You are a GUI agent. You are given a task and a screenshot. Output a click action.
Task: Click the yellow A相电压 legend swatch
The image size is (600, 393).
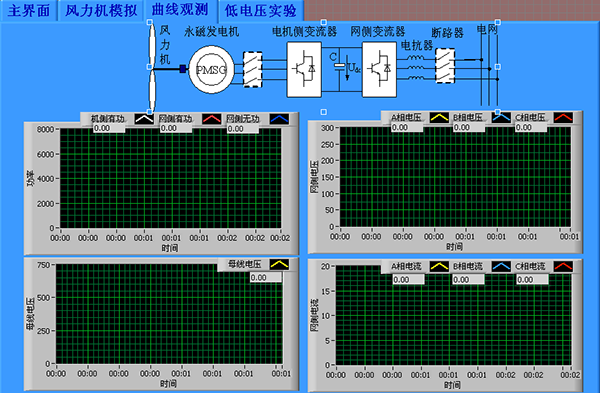point(439,117)
